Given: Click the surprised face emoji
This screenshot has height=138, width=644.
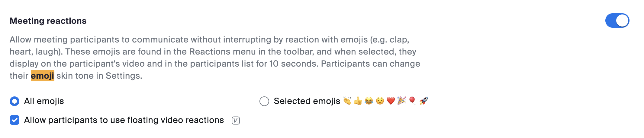Looking at the screenshot, I should pyautogui.click(x=380, y=101).
